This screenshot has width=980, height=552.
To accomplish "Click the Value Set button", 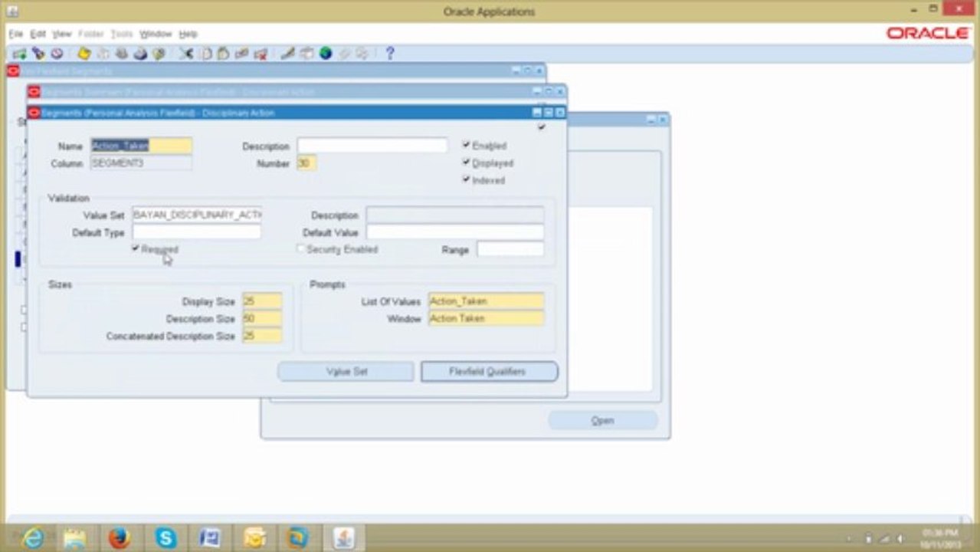I will pyautogui.click(x=346, y=371).
